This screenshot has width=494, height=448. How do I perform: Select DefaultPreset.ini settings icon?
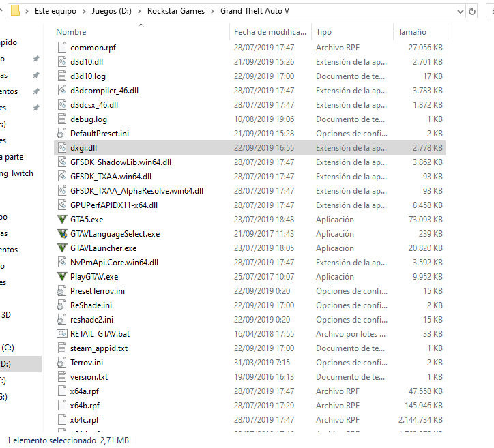[x=61, y=133]
